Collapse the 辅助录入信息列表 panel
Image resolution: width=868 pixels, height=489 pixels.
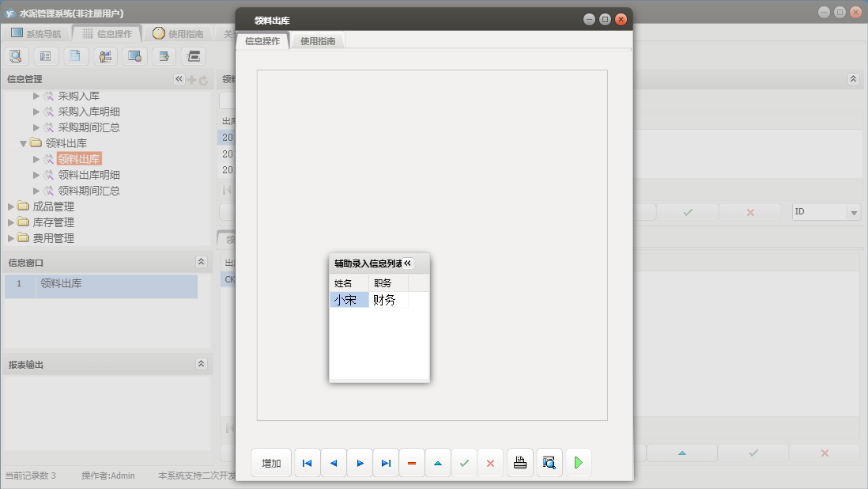(408, 263)
